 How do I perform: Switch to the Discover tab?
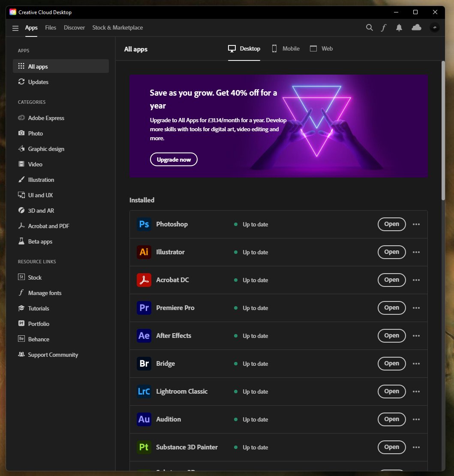click(74, 27)
